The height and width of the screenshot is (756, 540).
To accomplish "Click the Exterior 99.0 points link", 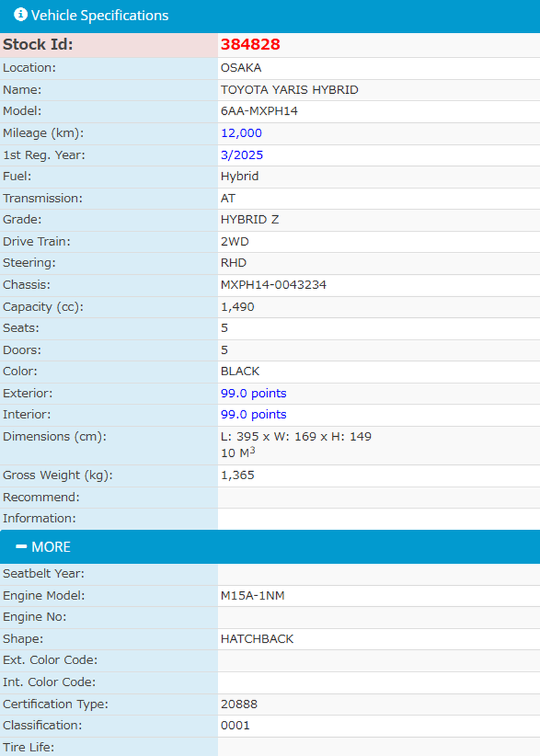I will point(254,394).
